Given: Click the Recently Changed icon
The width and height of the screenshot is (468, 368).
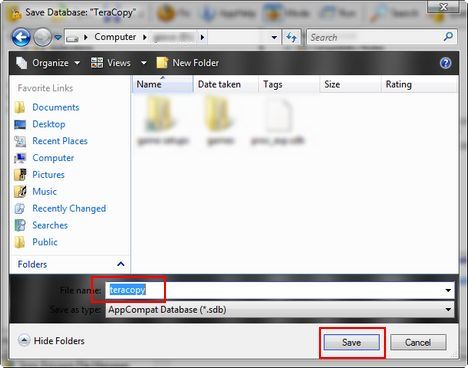Looking at the screenshot, I should pyautogui.click(x=20, y=209).
